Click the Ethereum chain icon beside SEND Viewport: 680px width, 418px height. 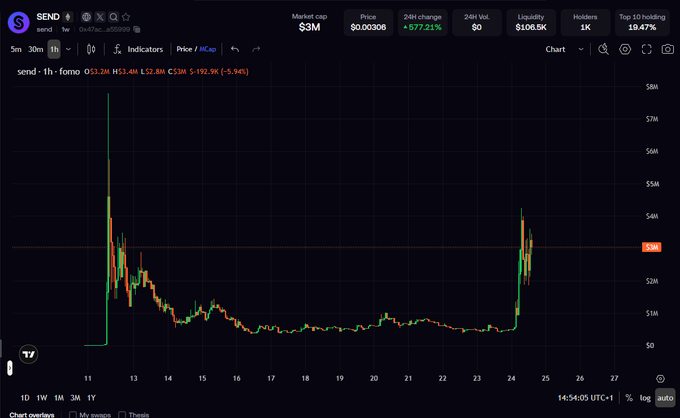coord(68,17)
